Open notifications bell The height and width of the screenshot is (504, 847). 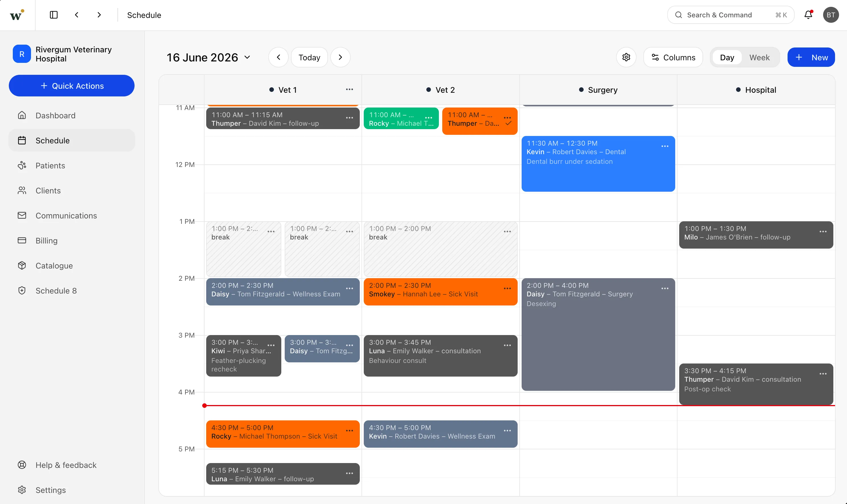coord(808,15)
